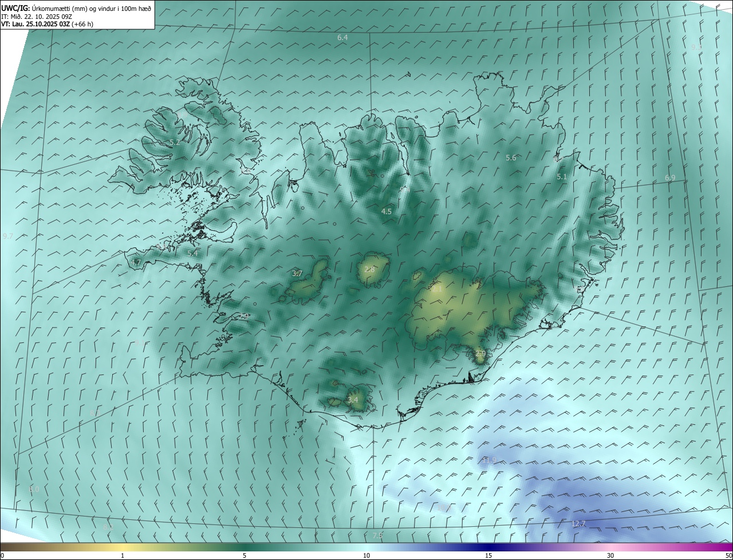Screen dimensions: 733x560
Task: Click the 4.5 value in north-central Iceland
Action: pyautogui.click(x=387, y=211)
